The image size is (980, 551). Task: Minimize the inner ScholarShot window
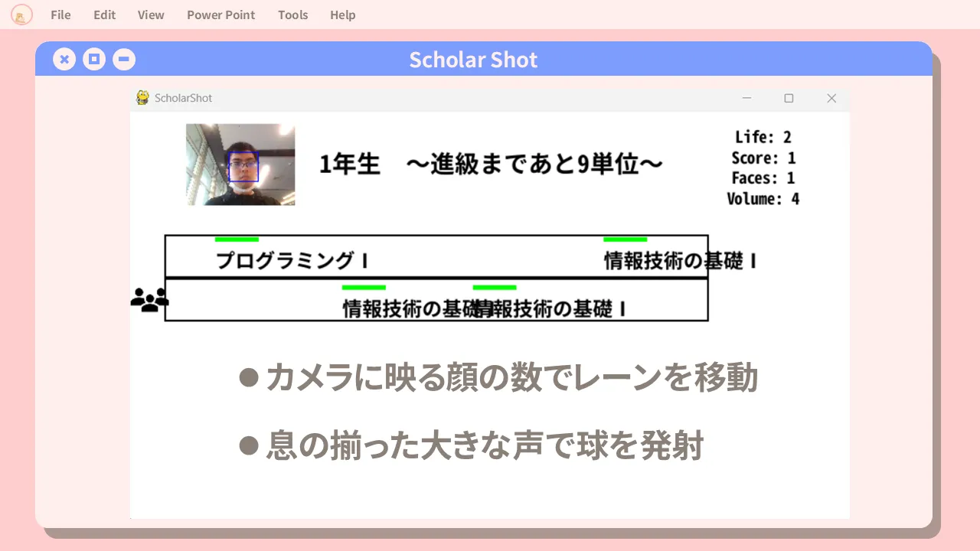pos(747,98)
